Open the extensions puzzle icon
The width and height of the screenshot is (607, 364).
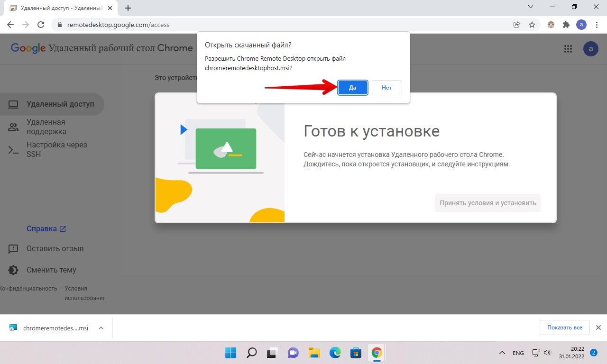[x=566, y=25]
